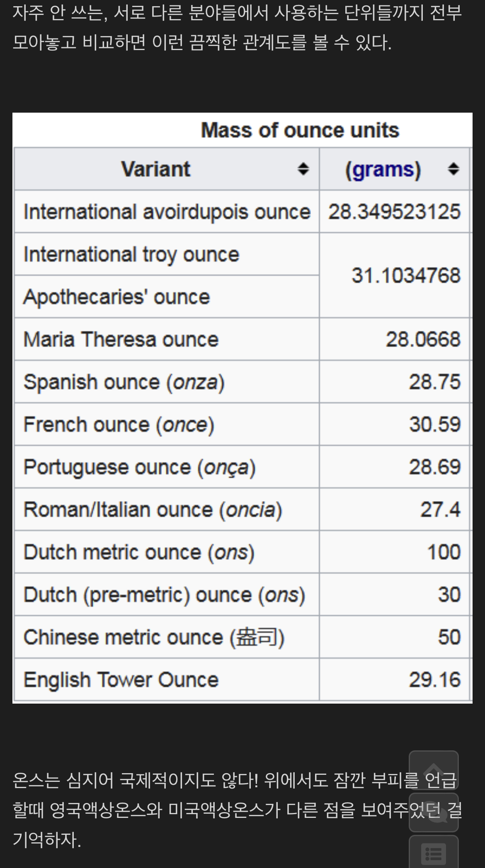Select the International troy ounce cell
485x868 pixels.
pos(167,254)
